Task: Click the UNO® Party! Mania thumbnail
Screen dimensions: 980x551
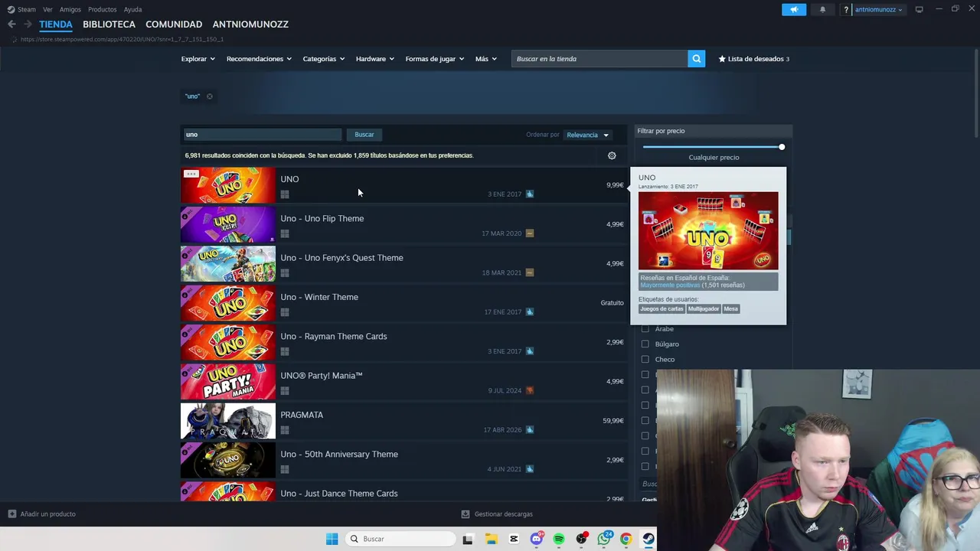Action: (228, 382)
